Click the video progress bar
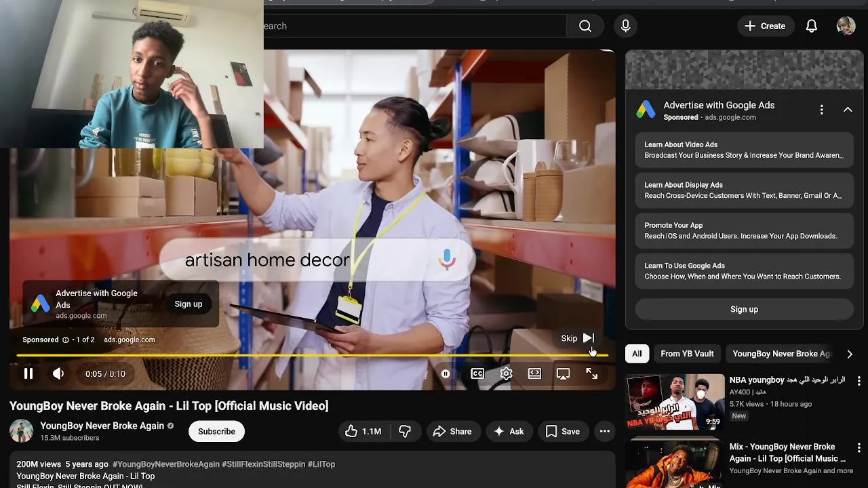Screen dimensions: 868x488 click(312, 355)
